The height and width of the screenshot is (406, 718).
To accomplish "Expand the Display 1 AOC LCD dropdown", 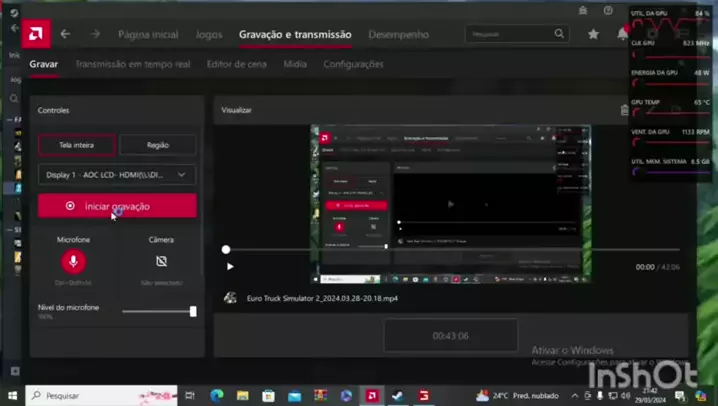I will (117, 175).
